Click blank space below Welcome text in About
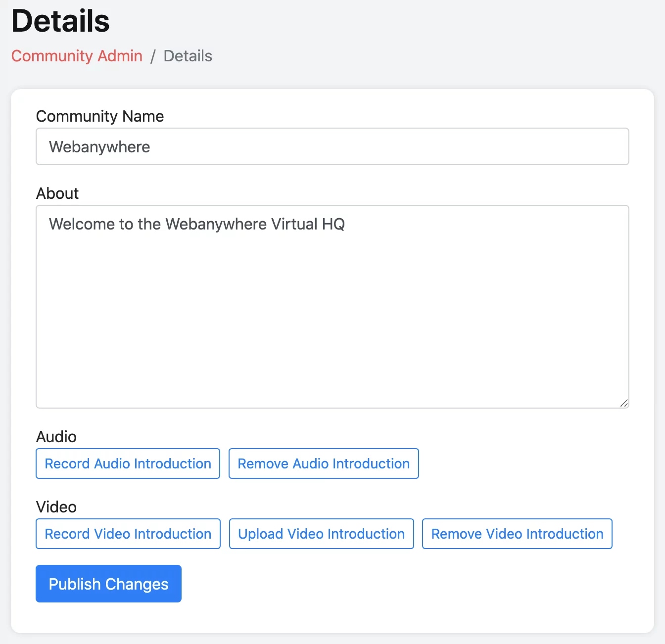The image size is (665, 644). pyautogui.click(x=332, y=322)
